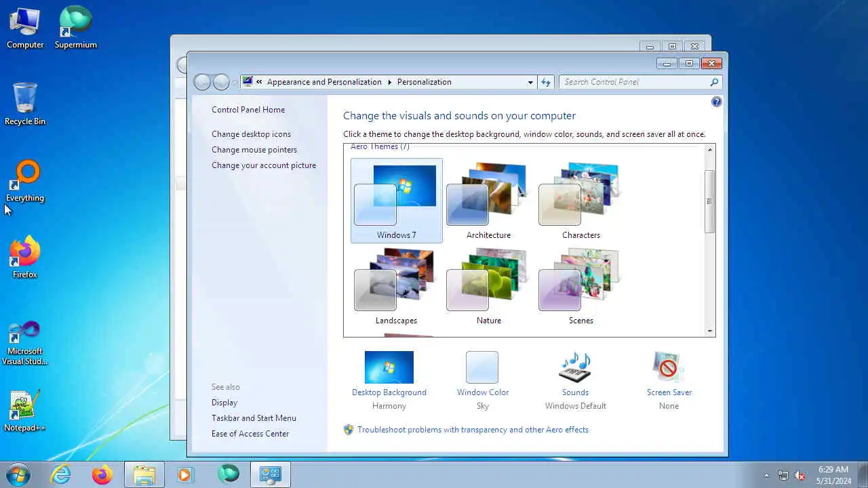Click the back navigation arrow
Image resolution: width=868 pixels, height=488 pixels.
point(202,82)
